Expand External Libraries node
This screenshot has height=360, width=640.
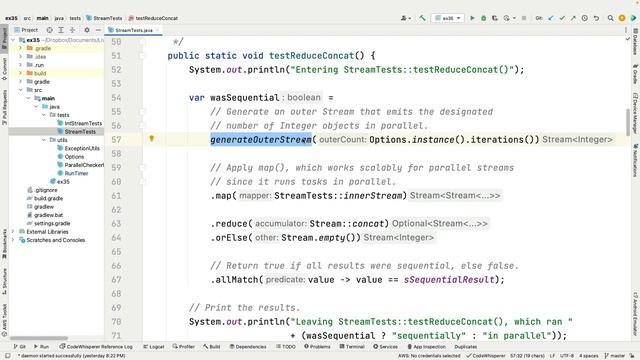click(13, 232)
